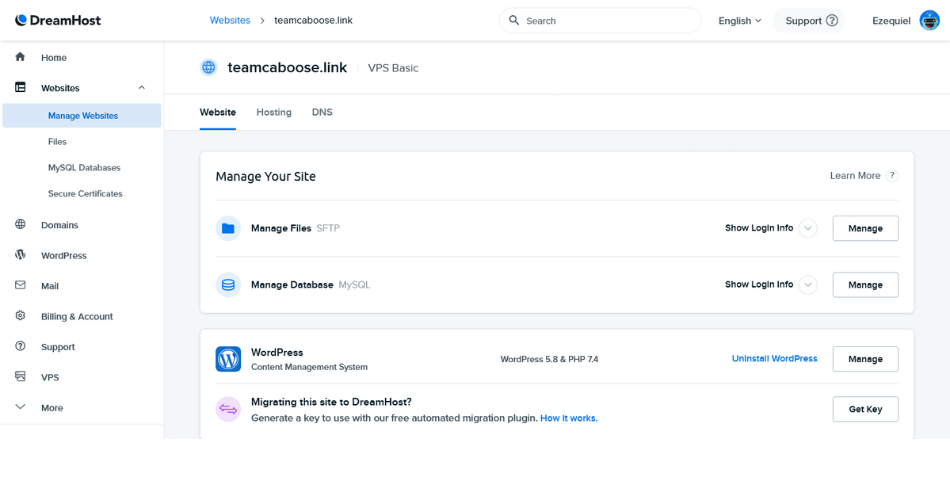Expand Show Login Info for Manage Files
This screenshot has width=950, height=480.
point(808,228)
